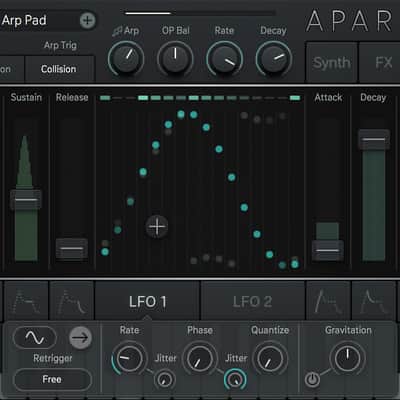
Task: Click the crosshair plus handle in the sequencer
Action: pos(157,227)
